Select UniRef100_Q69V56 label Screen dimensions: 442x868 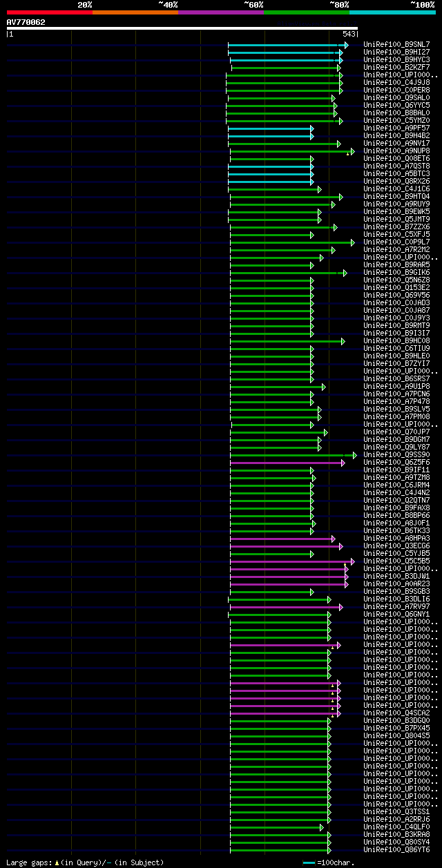pyautogui.click(x=396, y=296)
